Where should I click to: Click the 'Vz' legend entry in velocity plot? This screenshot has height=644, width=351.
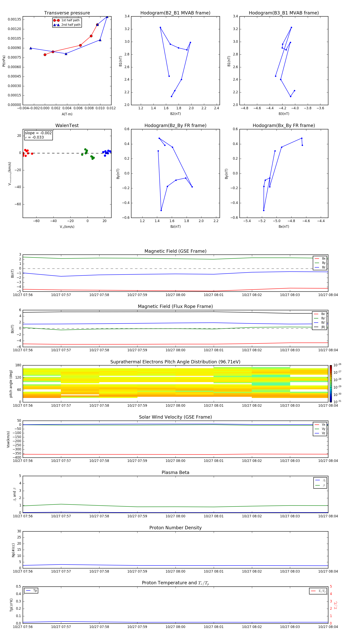click(x=320, y=433)
